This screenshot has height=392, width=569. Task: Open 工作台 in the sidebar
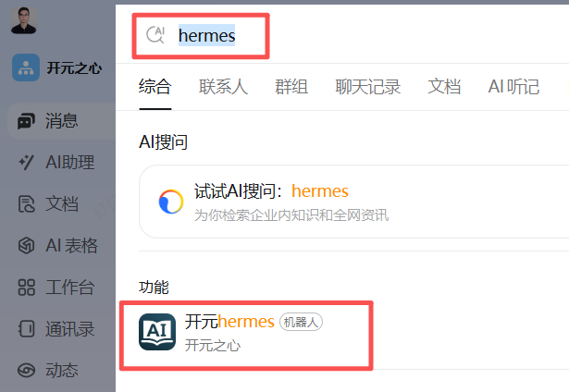tap(70, 288)
